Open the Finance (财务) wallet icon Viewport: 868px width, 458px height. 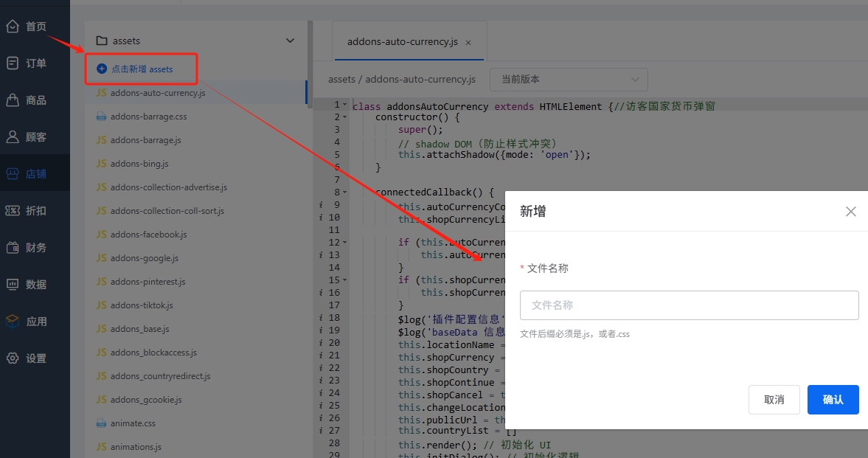tap(13, 248)
